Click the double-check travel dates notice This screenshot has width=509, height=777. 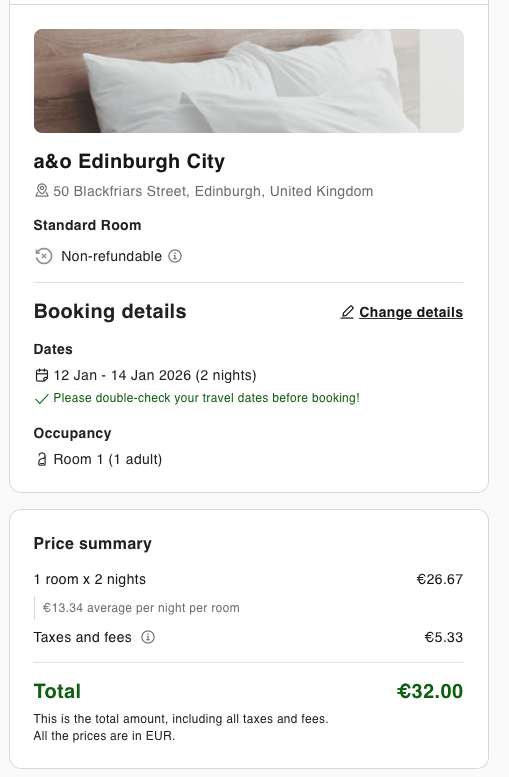click(207, 398)
